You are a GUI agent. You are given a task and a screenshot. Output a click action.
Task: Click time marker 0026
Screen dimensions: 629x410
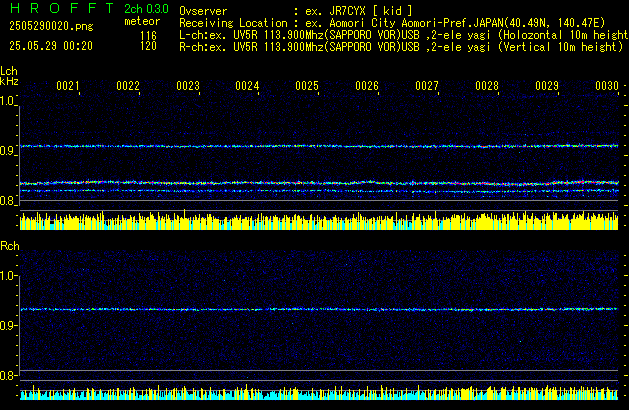tap(367, 86)
